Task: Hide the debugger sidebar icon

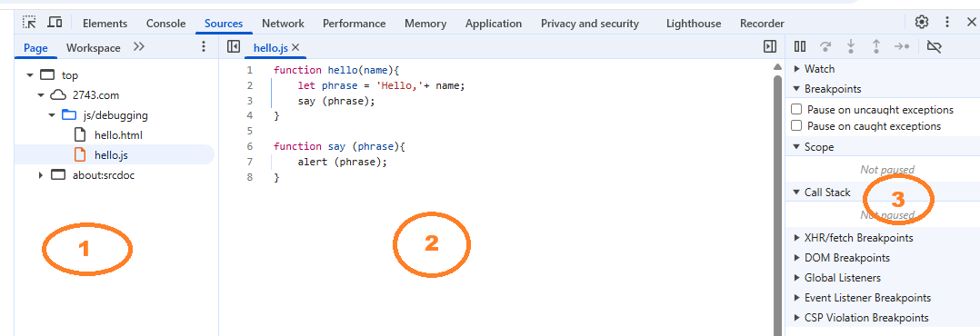Action: 770,47
